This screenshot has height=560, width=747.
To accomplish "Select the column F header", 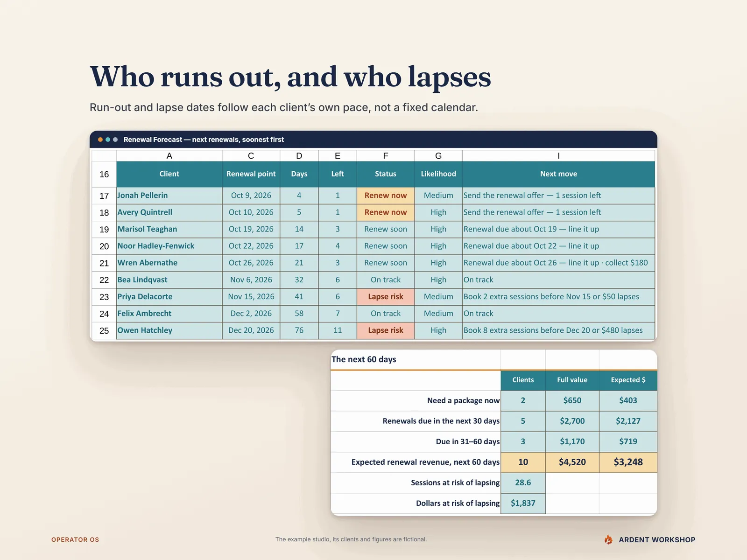I will click(x=386, y=156).
